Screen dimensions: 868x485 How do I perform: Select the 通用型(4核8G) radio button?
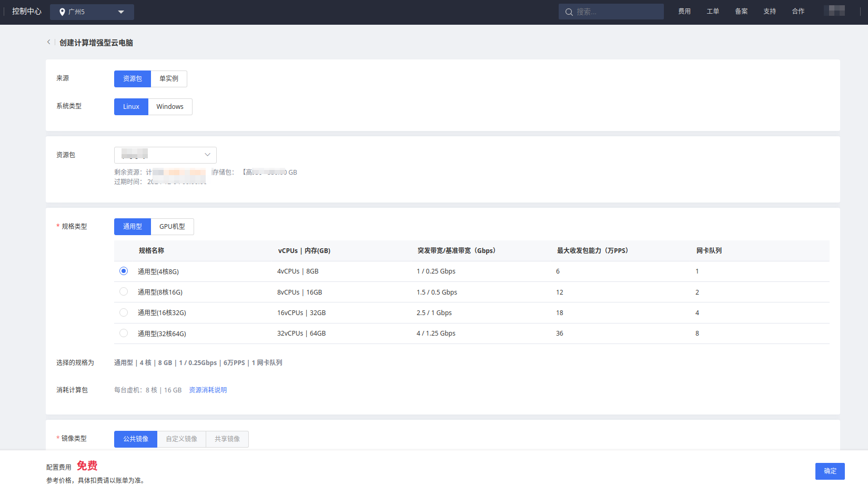coord(124,271)
